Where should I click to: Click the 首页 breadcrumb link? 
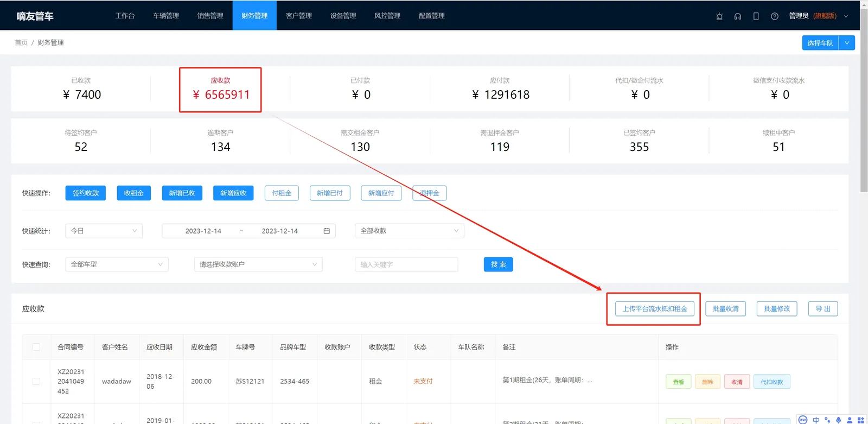coord(21,42)
